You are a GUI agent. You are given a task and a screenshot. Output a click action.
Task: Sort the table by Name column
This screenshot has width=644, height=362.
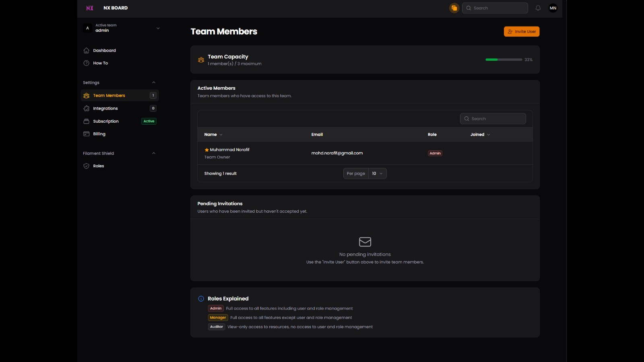click(x=213, y=134)
